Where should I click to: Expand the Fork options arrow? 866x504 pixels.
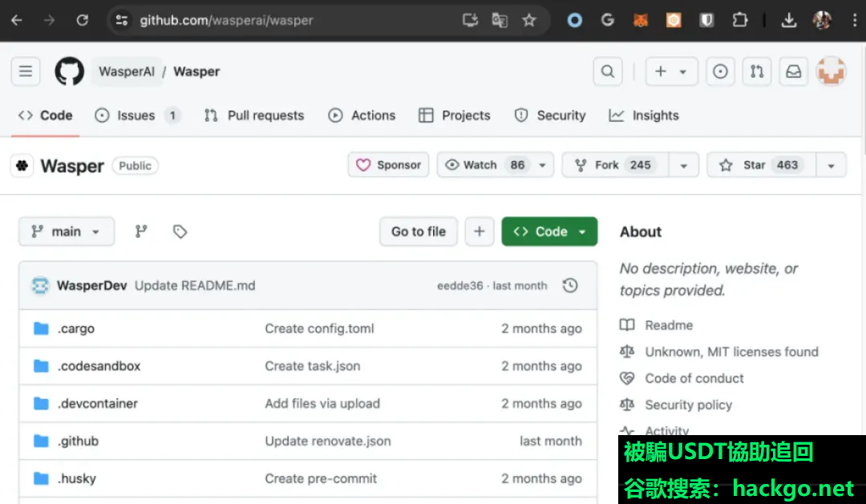684,165
